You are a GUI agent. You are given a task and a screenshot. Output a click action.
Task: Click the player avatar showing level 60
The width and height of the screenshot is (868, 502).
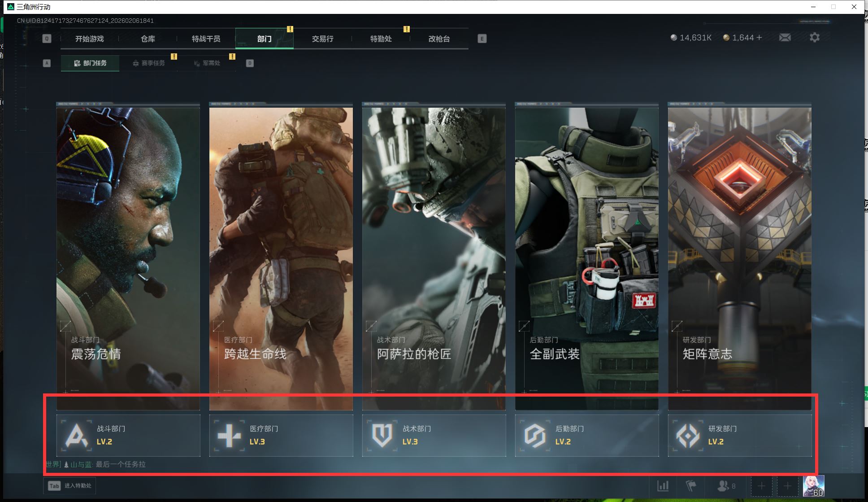point(813,486)
